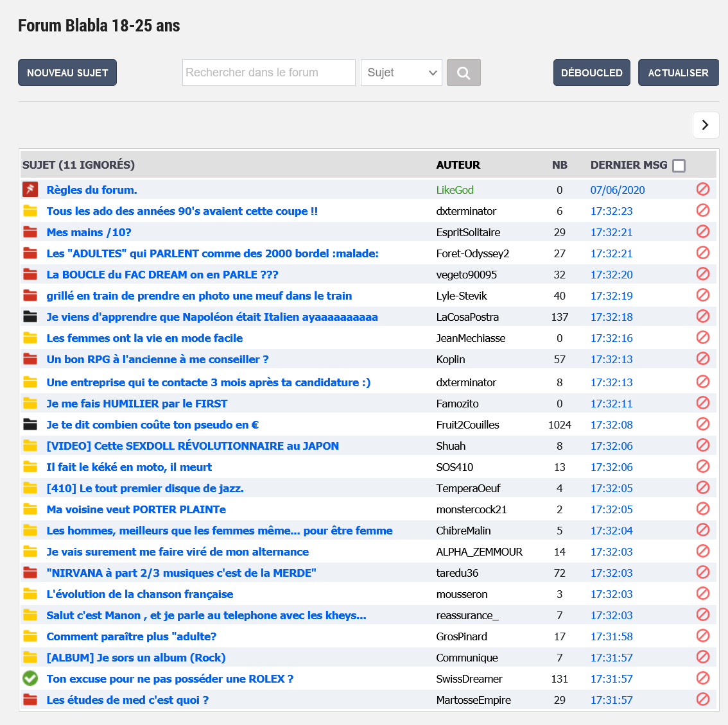Viewport: 728px width, 725px height.
Task: Ignore the topic by monstercock21
Action: (702, 509)
